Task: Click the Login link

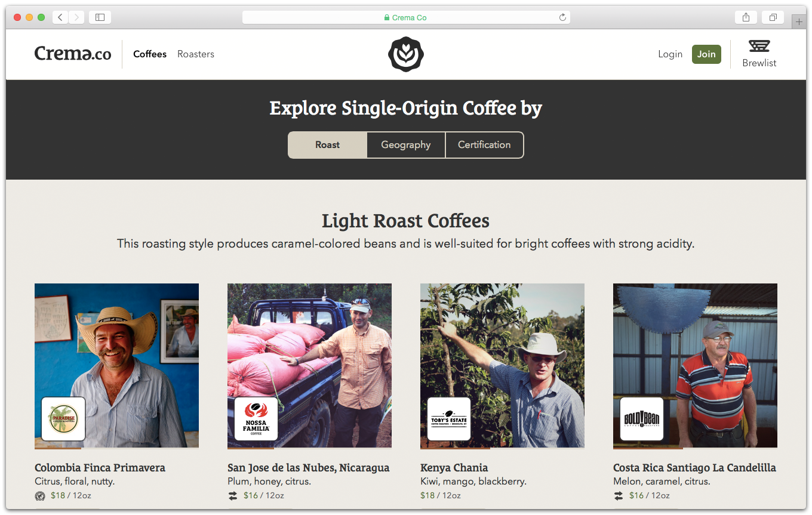Action: 670,54
